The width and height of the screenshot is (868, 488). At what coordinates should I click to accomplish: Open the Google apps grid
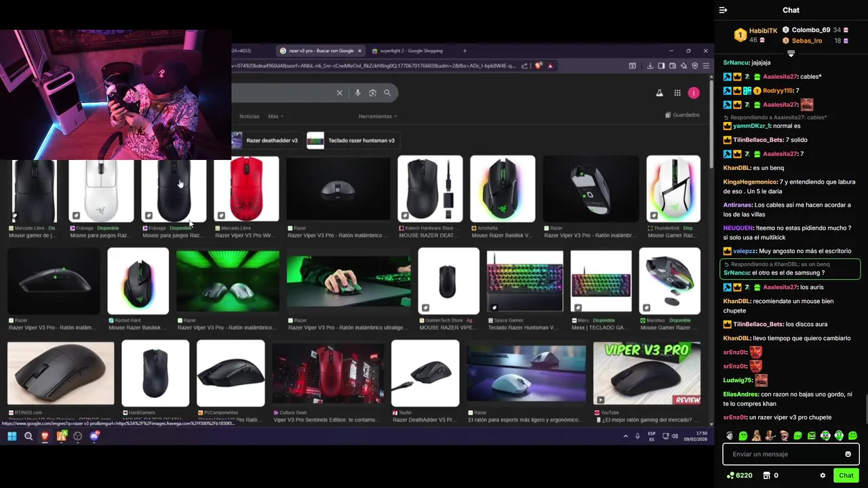[677, 93]
